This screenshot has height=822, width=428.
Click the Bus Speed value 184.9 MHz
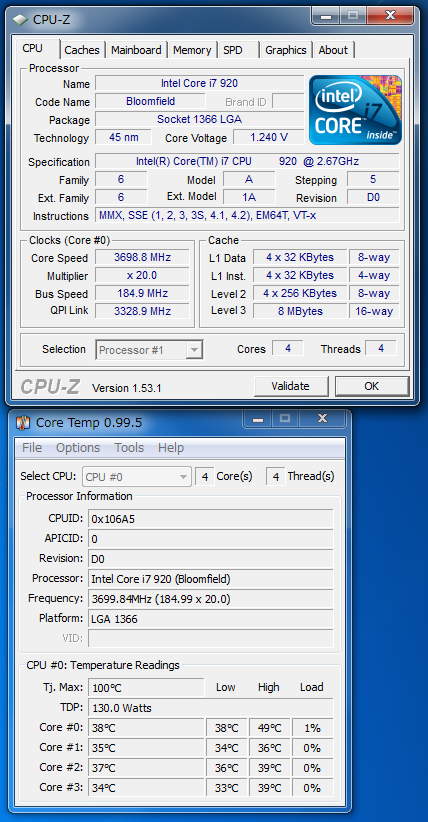click(x=142, y=293)
